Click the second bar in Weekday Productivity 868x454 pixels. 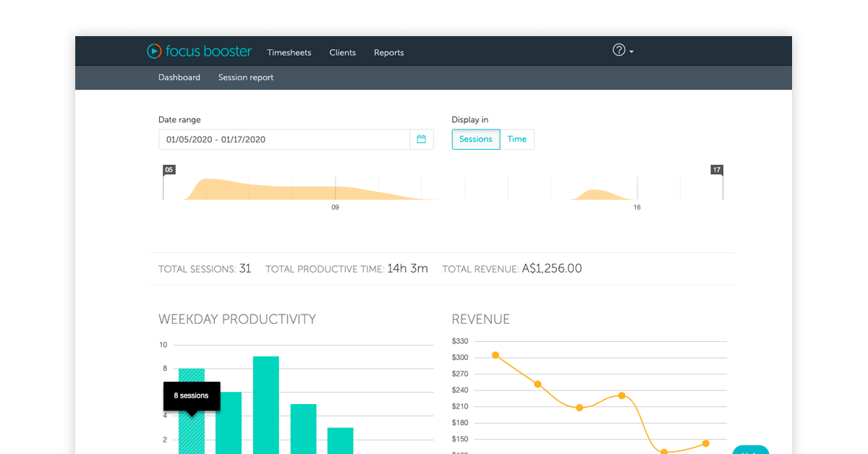229,423
